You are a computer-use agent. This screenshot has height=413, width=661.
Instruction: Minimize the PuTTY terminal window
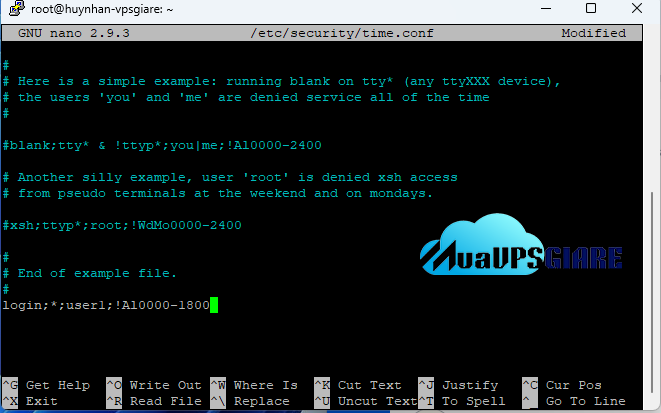(544, 8)
